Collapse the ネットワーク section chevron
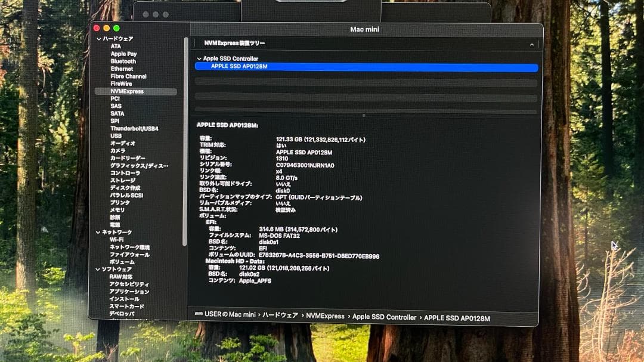The image size is (644, 362). 98,232
